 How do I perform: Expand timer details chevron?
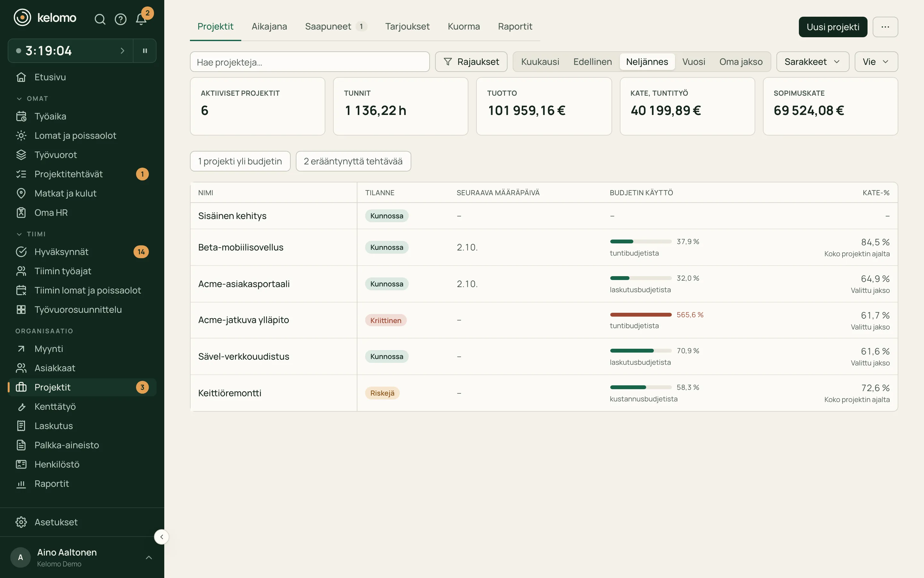pyautogui.click(x=123, y=50)
